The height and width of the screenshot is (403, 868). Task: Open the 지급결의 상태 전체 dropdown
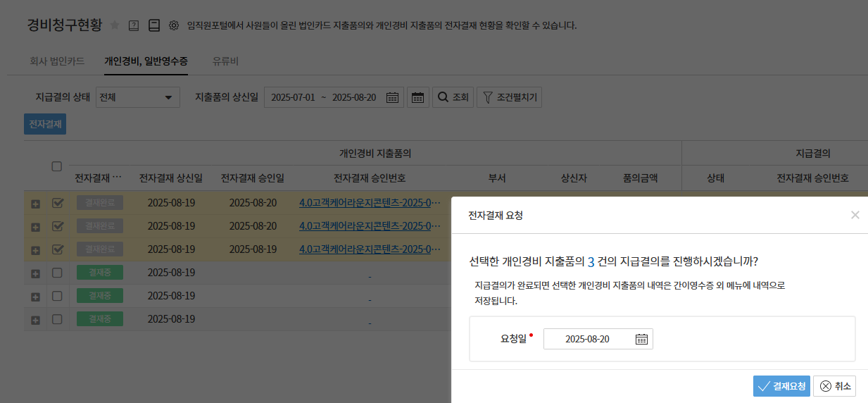[138, 97]
